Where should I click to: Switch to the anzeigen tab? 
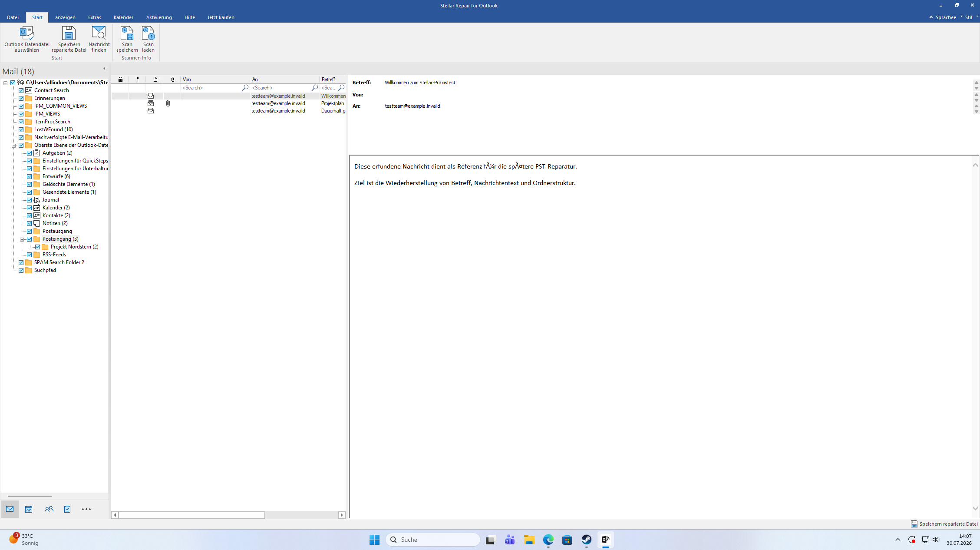click(x=65, y=17)
